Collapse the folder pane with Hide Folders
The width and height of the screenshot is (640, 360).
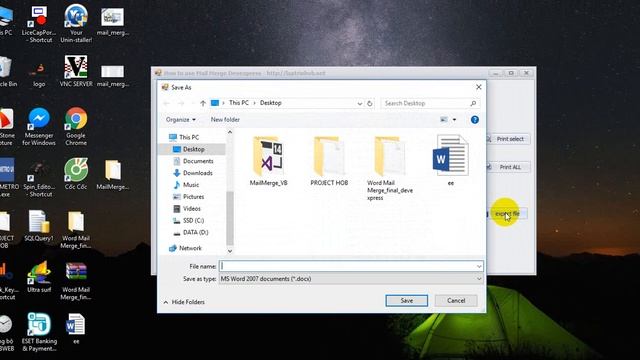[x=184, y=302]
